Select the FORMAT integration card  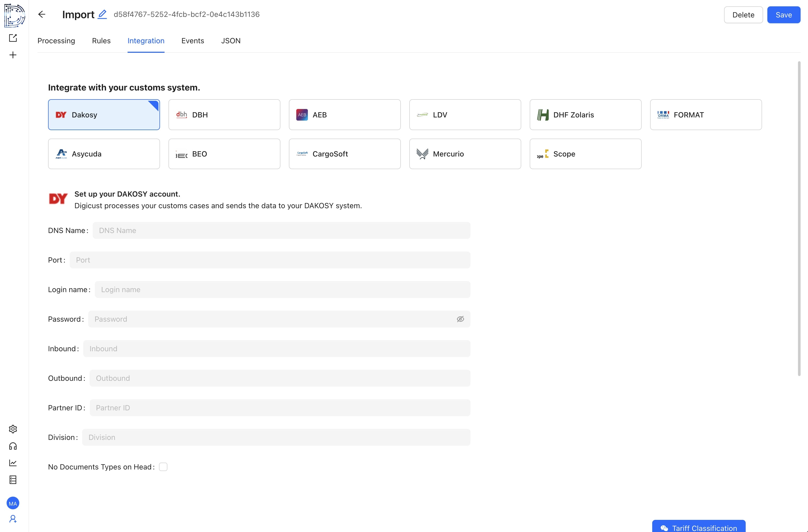[706, 115]
